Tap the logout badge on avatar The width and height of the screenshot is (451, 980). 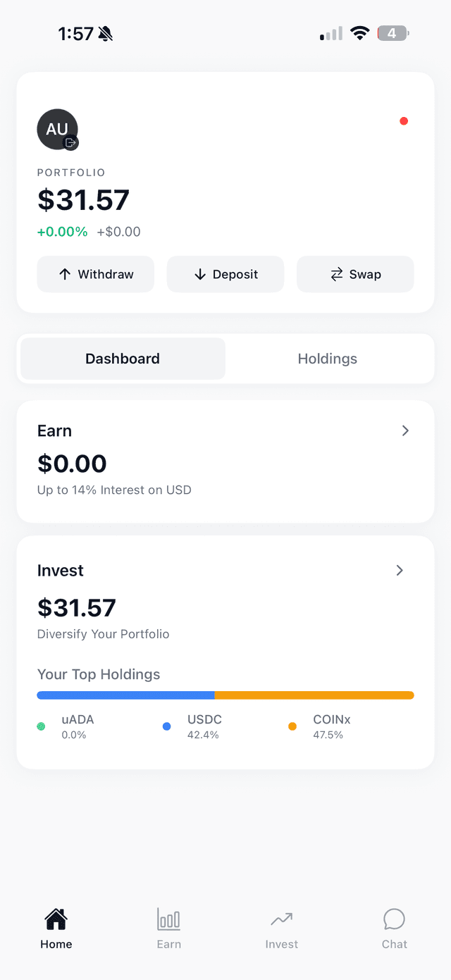pos(70,143)
